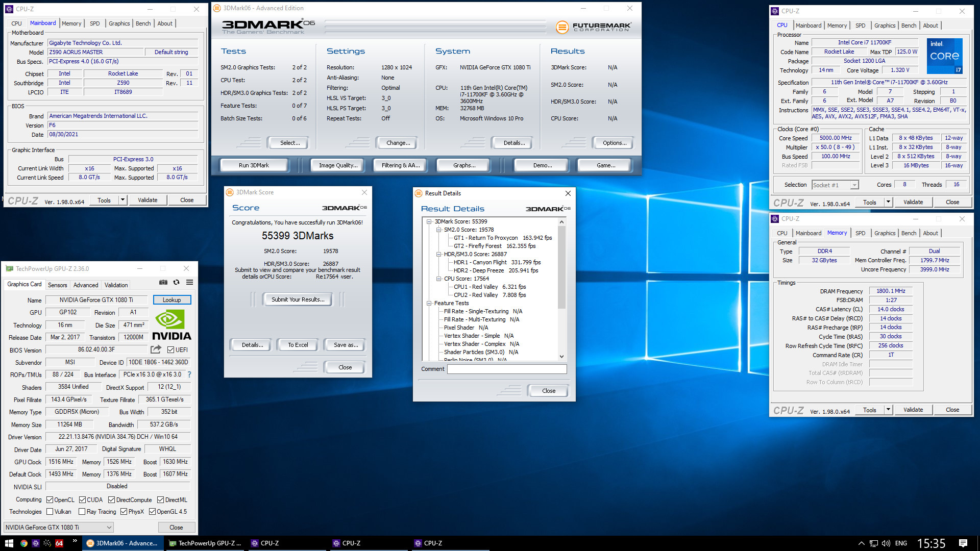Open Bench tab in CPU-Z CPU window
This screenshot has width=980, height=551.
tap(909, 26)
